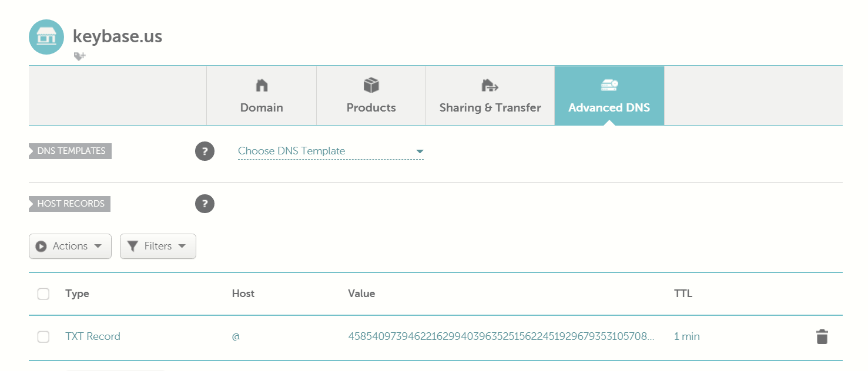The image size is (868, 371).
Task: Delete the TXT Record with trash icon
Action: tap(822, 337)
